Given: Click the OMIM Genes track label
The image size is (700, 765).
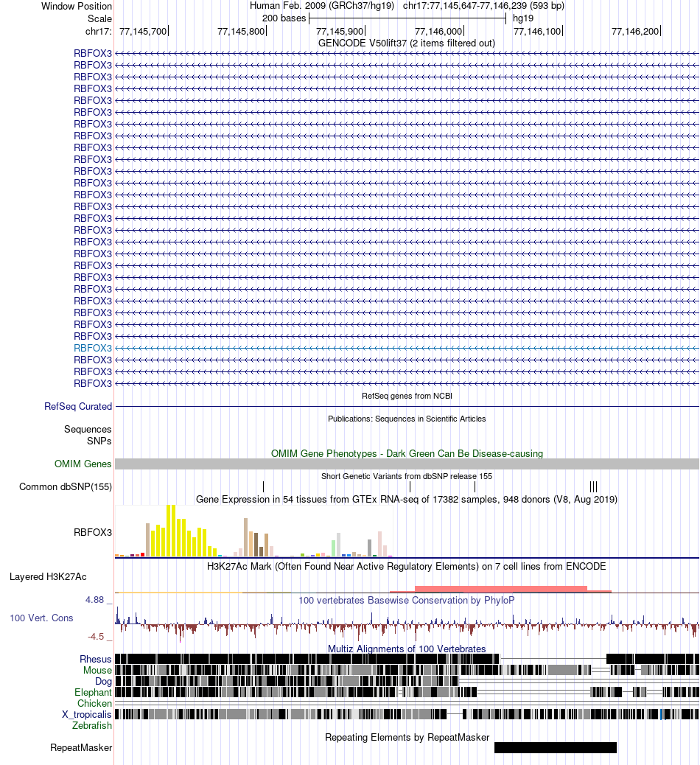Looking at the screenshot, I should (83, 464).
